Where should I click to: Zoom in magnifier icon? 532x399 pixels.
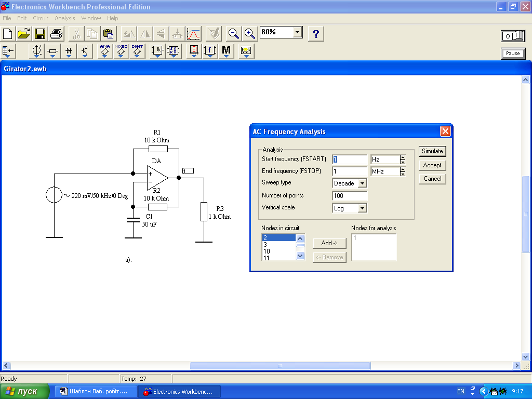(250, 34)
